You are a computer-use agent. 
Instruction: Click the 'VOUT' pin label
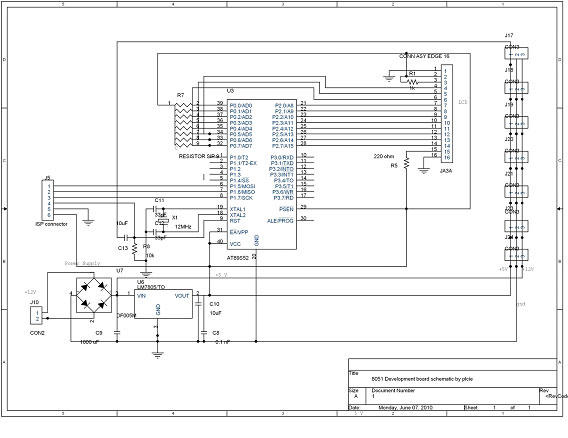[182, 296]
